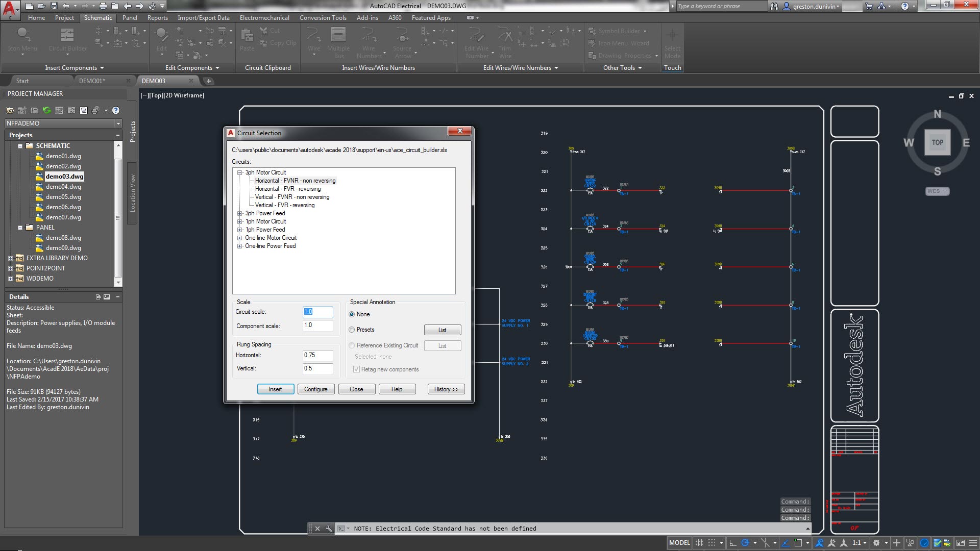Switch to the Panel ribbon tab

tap(130, 17)
